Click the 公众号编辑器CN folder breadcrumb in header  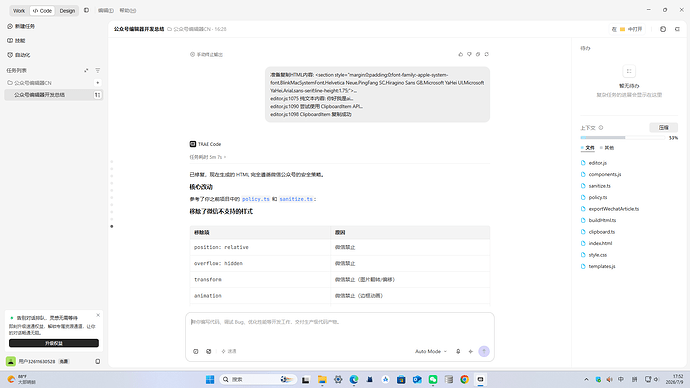(192, 29)
